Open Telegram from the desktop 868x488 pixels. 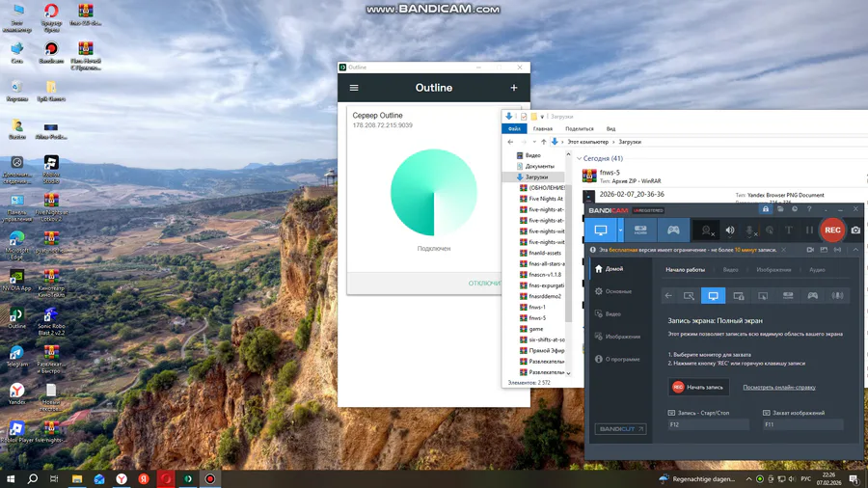pos(16,356)
